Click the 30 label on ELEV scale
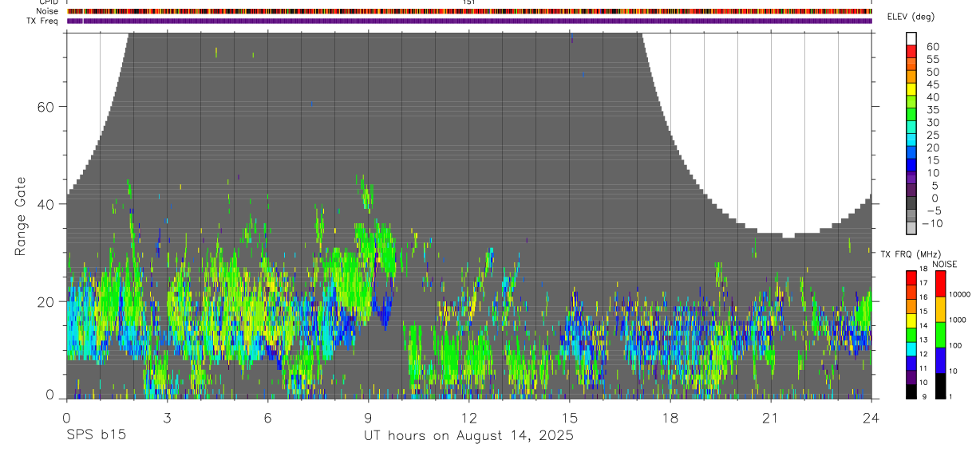980x452 pixels. [x=933, y=123]
